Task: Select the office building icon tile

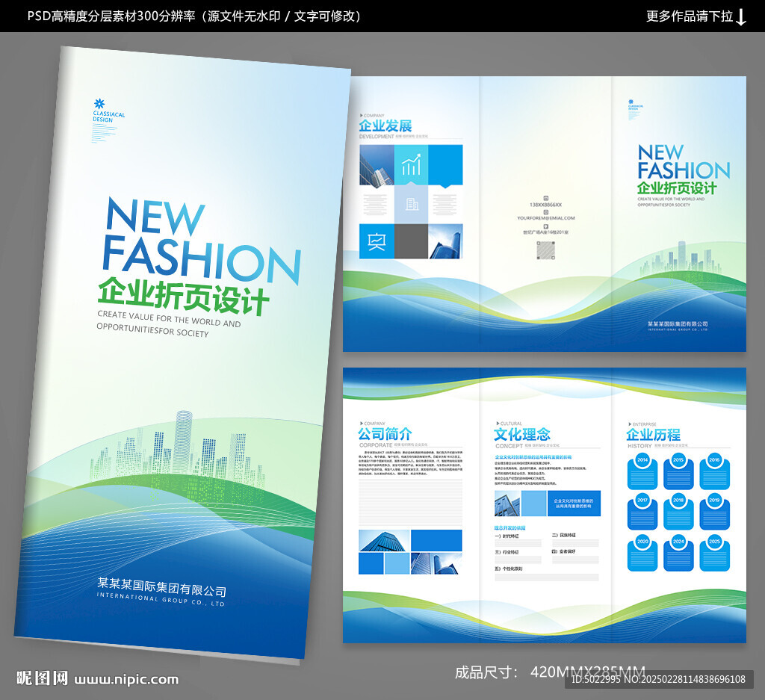Action: tap(412, 204)
